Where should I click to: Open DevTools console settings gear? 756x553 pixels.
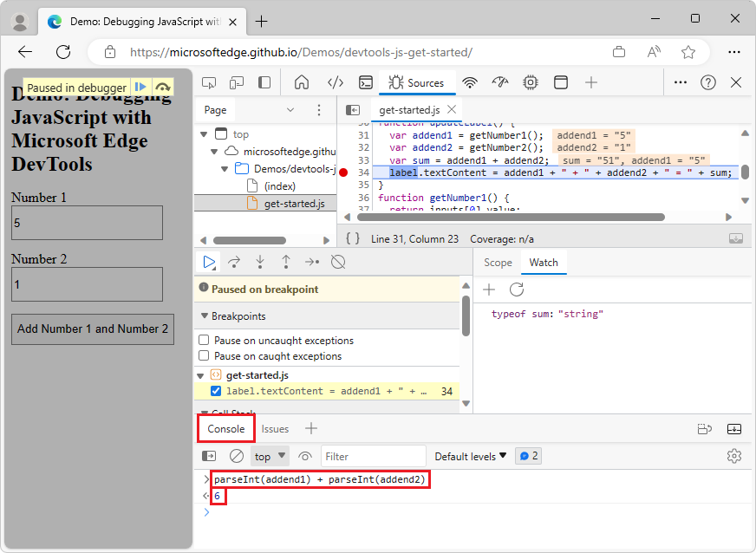click(x=734, y=456)
